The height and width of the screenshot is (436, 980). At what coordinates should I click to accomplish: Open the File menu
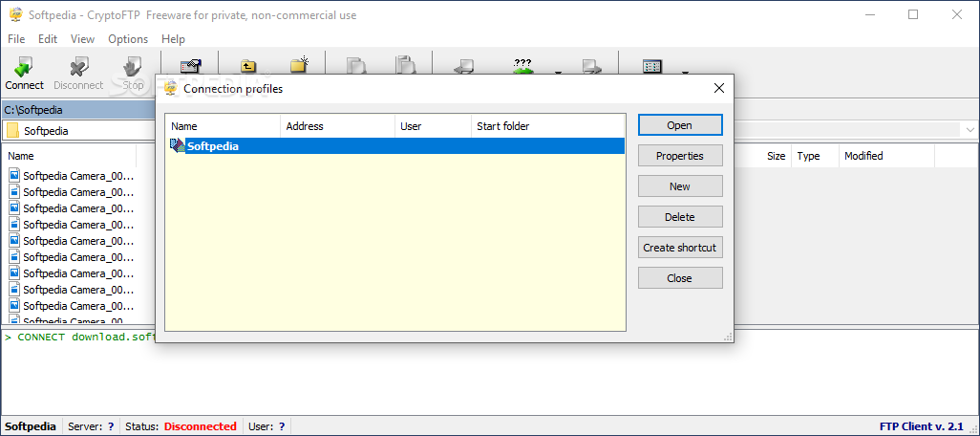click(x=16, y=39)
